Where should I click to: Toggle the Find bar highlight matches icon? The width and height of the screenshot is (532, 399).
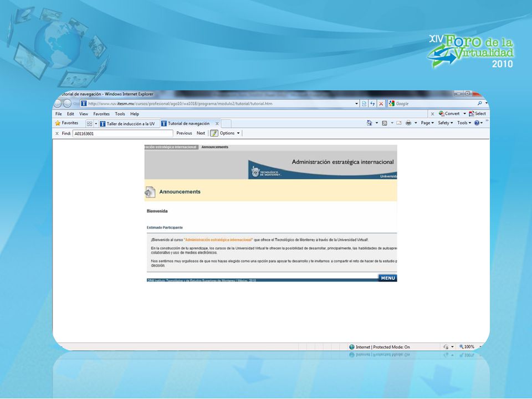214,134
